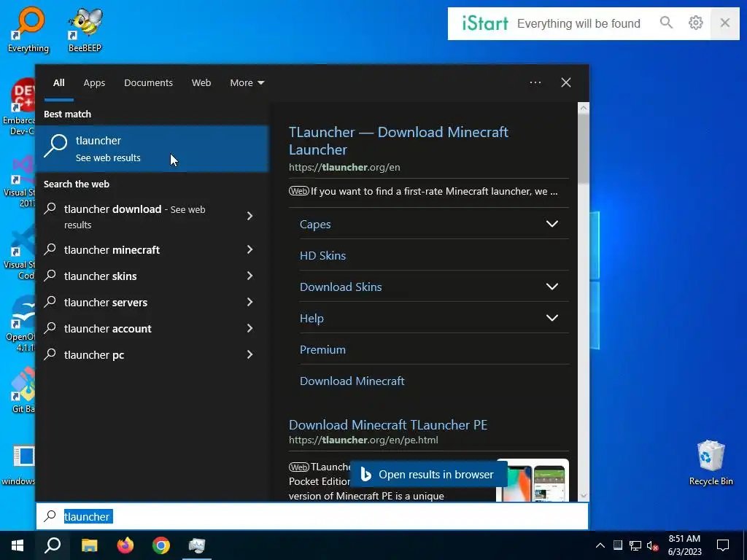
Task: Open the Recycle Bin on desktop
Action: pyautogui.click(x=711, y=462)
